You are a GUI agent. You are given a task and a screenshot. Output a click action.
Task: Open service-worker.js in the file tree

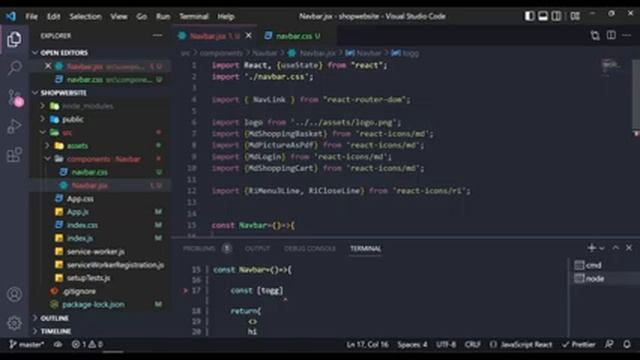click(96, 251)
